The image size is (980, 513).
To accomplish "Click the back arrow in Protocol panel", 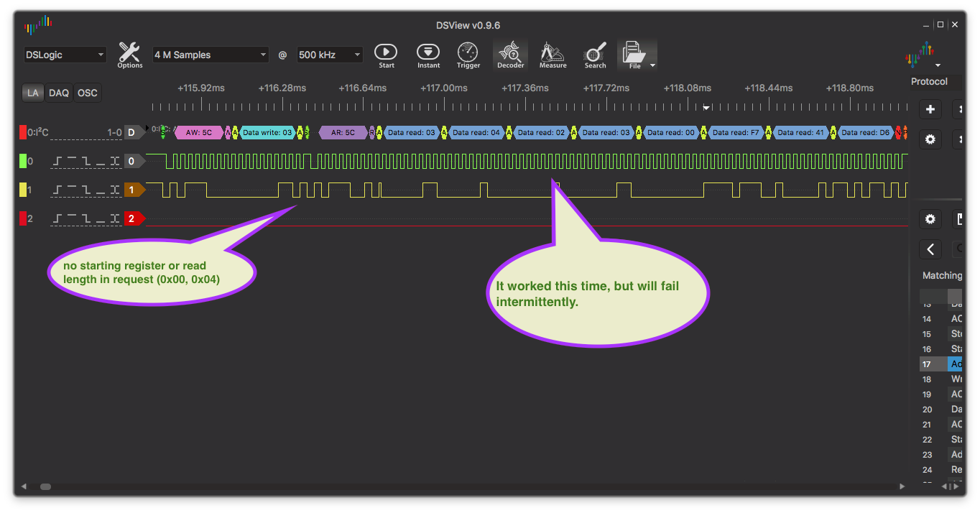I will 930,249.
